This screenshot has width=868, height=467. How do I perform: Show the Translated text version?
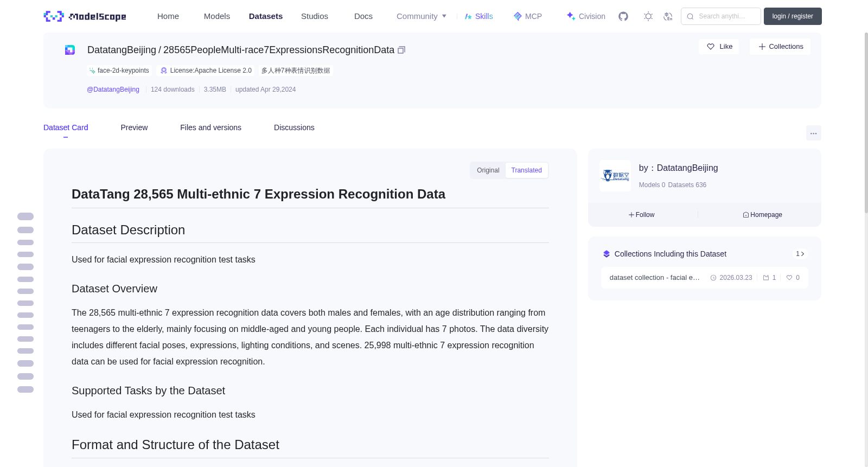point(526,170)
